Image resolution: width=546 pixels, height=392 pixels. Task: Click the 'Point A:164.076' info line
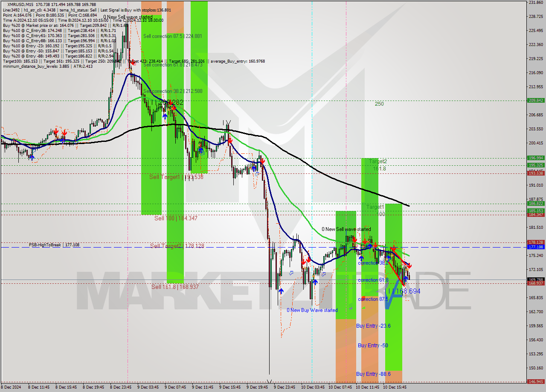click(x=50, y=15)
